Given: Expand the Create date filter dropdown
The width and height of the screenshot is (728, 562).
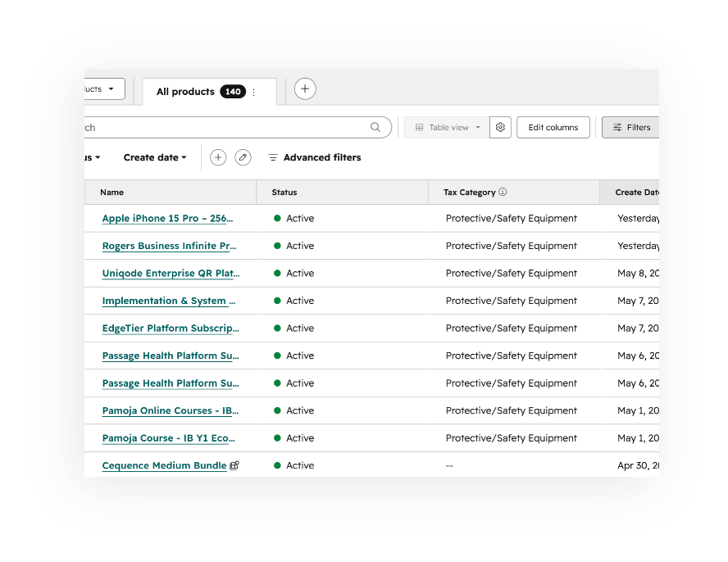Looking at the screenshot, I should click(x=155, y=157).
